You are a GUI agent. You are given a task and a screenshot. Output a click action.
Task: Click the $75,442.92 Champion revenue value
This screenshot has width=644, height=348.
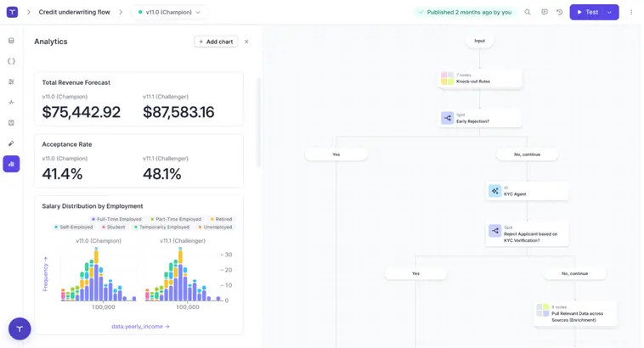[x=82, y=112]
